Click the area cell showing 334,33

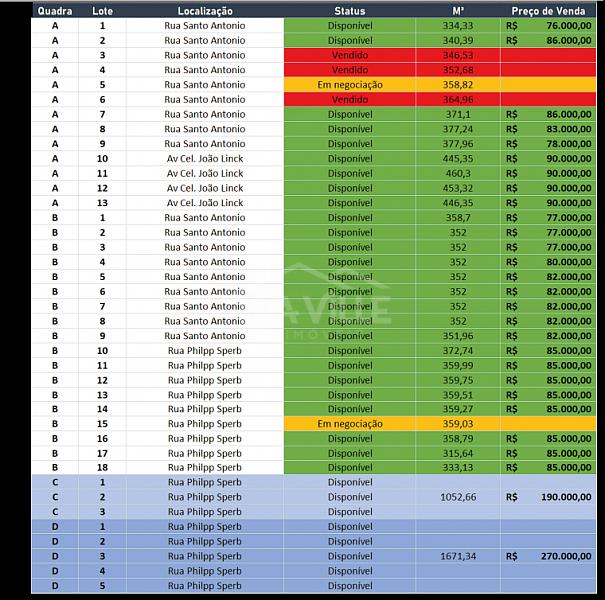tap(458, 25)
